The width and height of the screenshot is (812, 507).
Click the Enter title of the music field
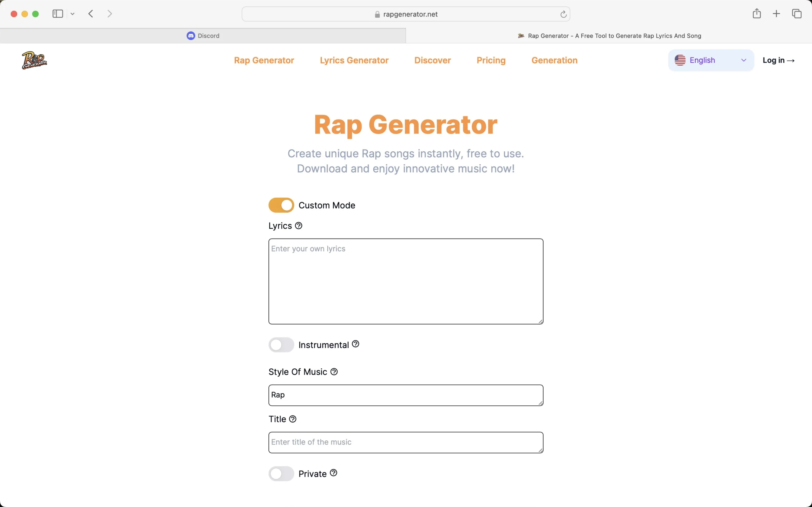tap(405, 442)
